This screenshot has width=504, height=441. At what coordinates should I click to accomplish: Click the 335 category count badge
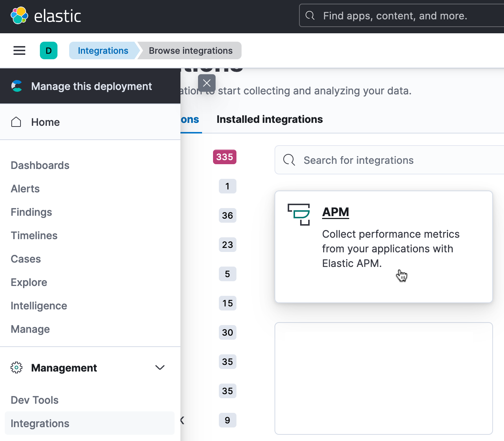tap(225, 157)
